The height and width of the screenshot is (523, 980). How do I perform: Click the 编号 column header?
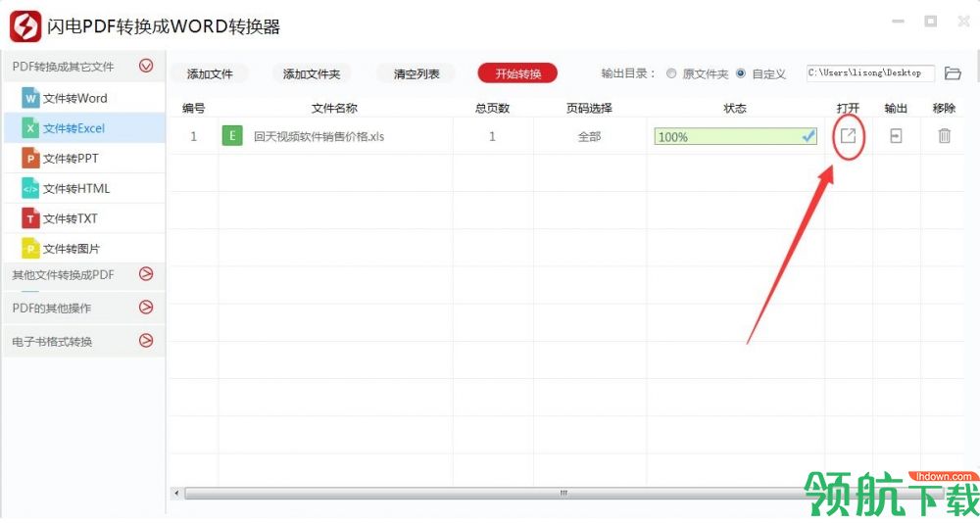click(x=193, y=108)
